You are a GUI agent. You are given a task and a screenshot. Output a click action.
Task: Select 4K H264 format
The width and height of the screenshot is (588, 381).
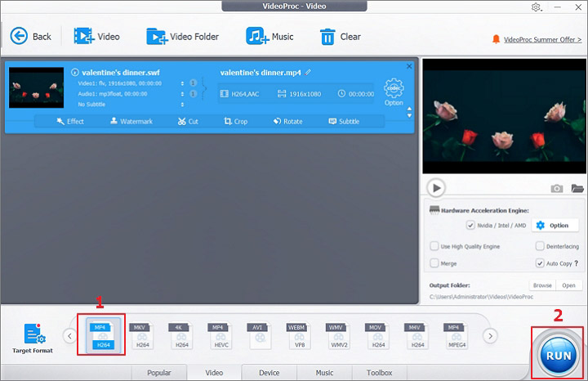tap(180, 335)
